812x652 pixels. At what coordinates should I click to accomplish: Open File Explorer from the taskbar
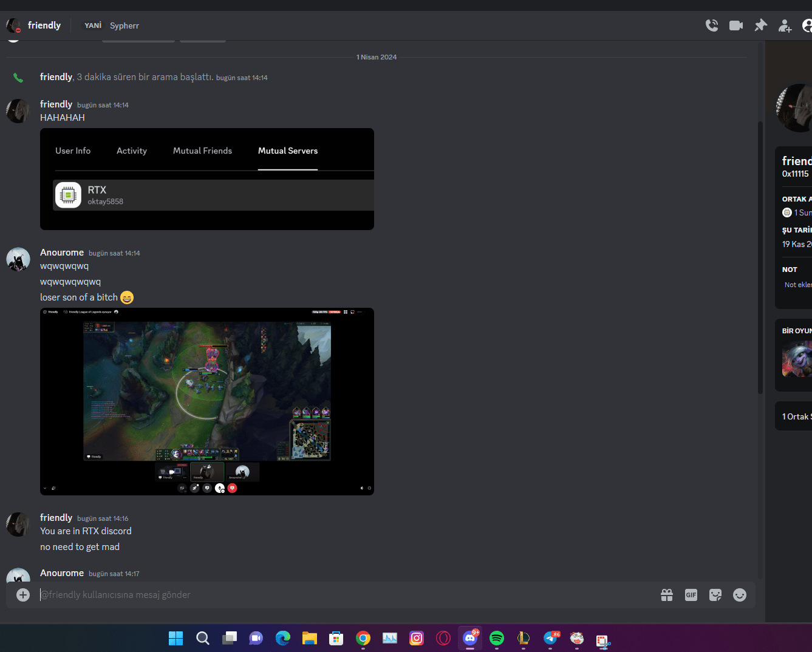(310, 638)
